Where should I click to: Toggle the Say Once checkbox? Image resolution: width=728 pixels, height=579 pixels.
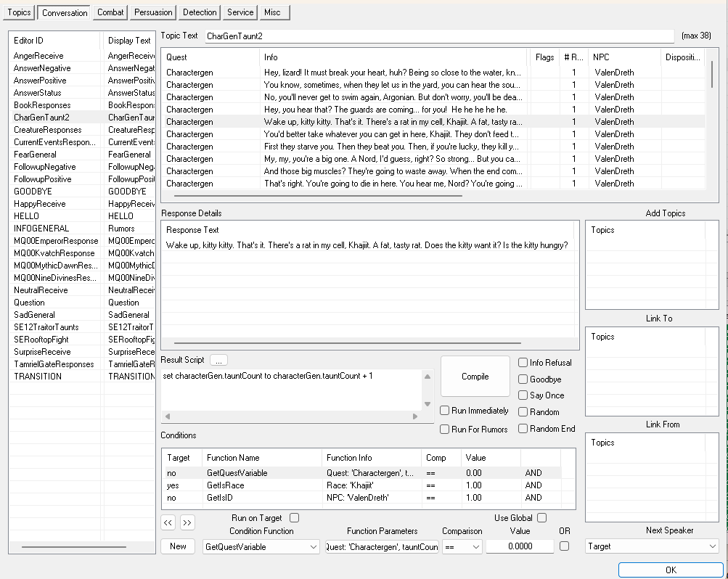(523, 395)
